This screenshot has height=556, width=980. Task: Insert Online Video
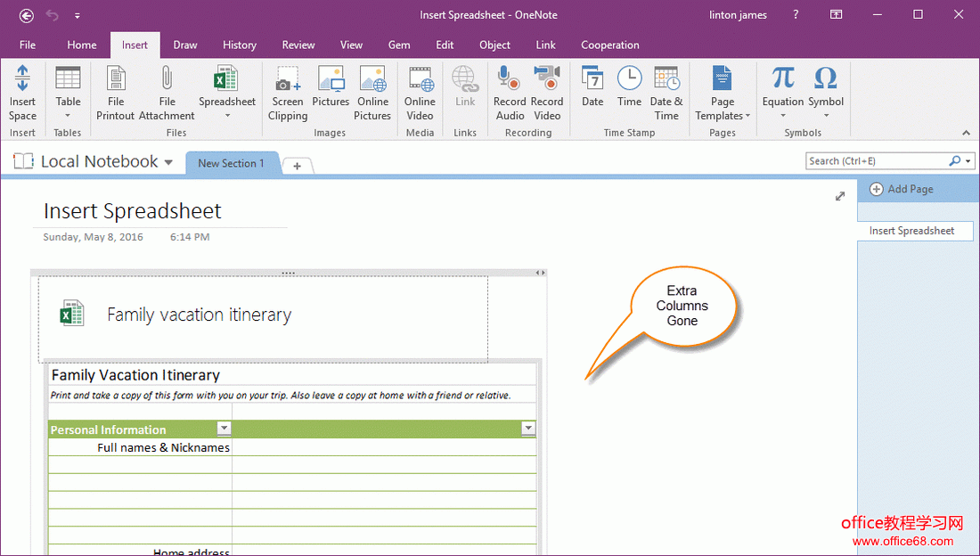420,78
